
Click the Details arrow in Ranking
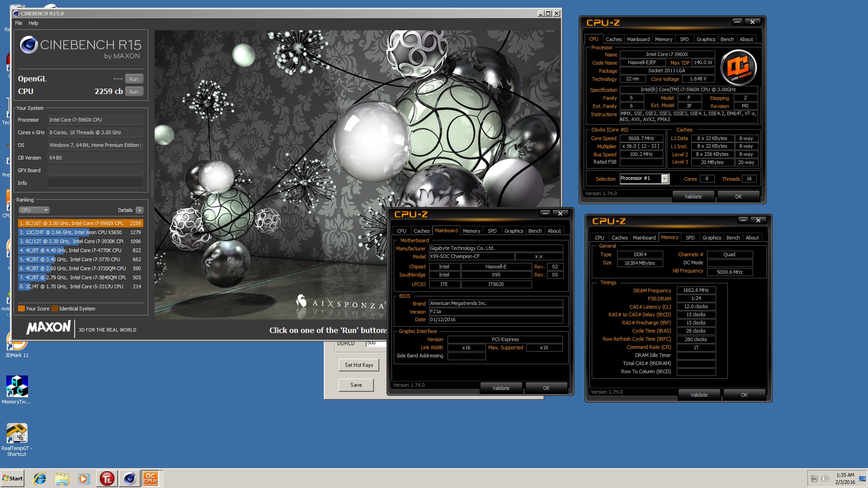tap(140, 210)
